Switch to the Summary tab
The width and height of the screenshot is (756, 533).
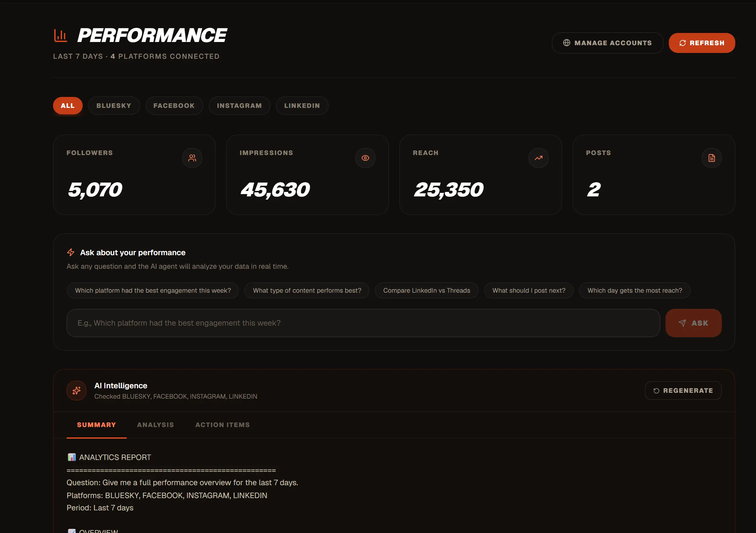tap(97, 425)
